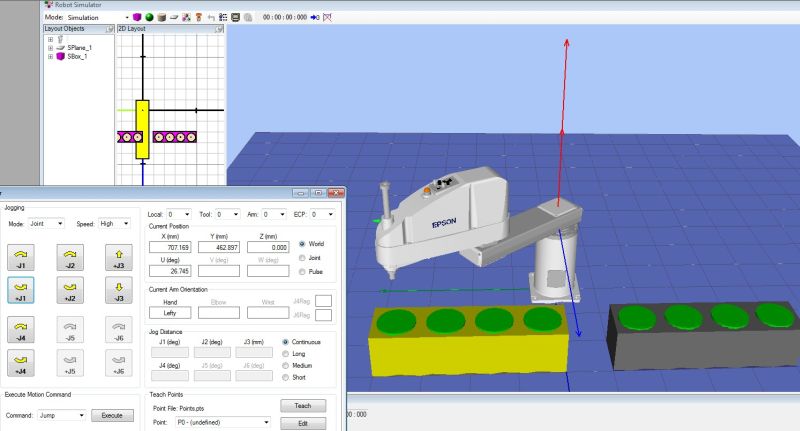Viewport: 800px width, 431px height.
Task: Select the Joint position radio button
Action: tap(303, 257)
